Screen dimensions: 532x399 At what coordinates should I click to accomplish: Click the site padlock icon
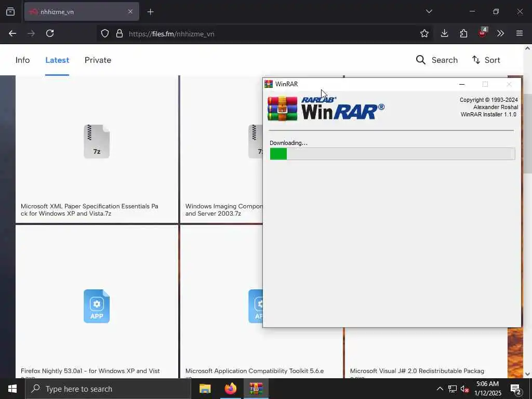(x=119, y=33)
